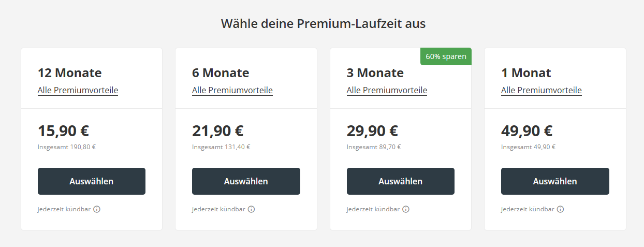Click info icon under 6 Monate plan
This screenshot has width=644, height=247.
[x=251, y=209]
